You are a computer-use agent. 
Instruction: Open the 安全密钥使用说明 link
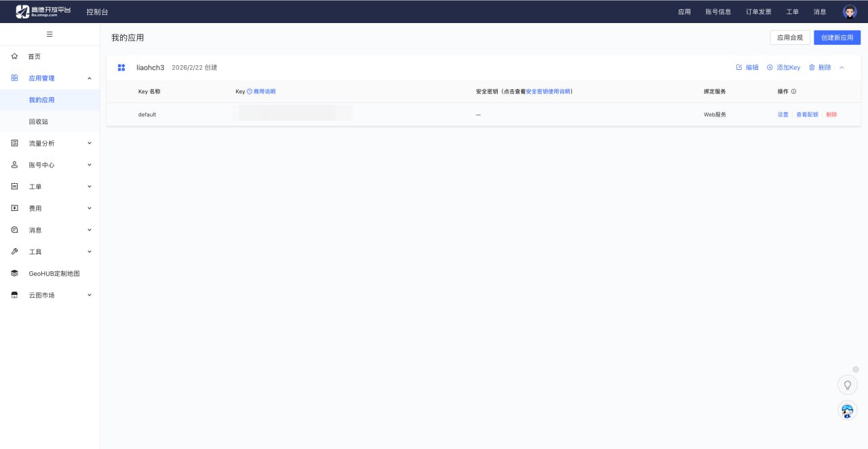[x=548, y=92]
